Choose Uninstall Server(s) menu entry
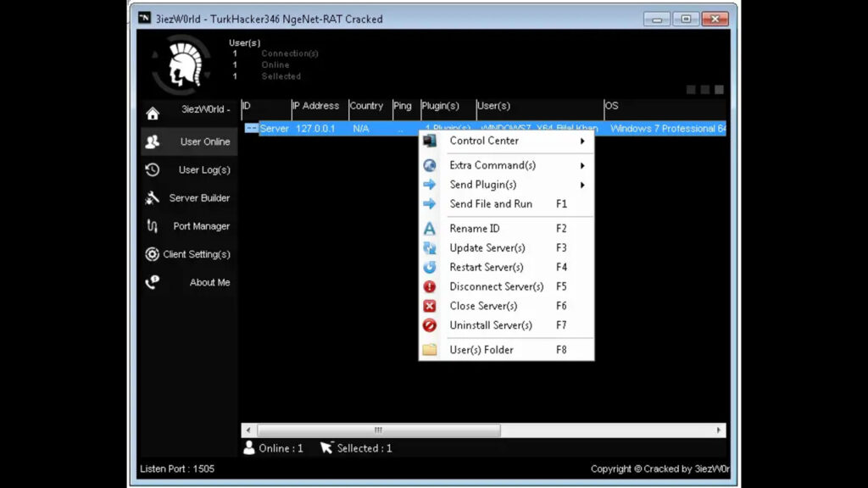The image size is (868, 488). click(x=507, y=325)
